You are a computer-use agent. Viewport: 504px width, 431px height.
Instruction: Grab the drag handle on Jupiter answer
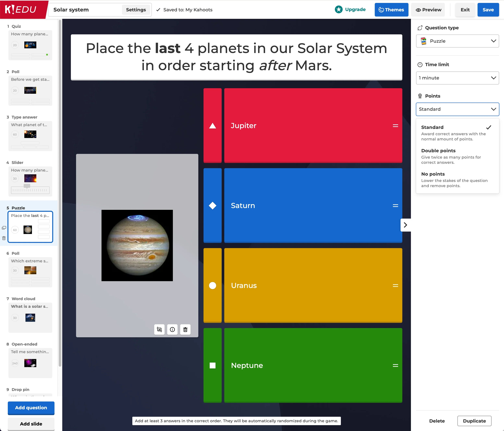[x=395, y=126]
